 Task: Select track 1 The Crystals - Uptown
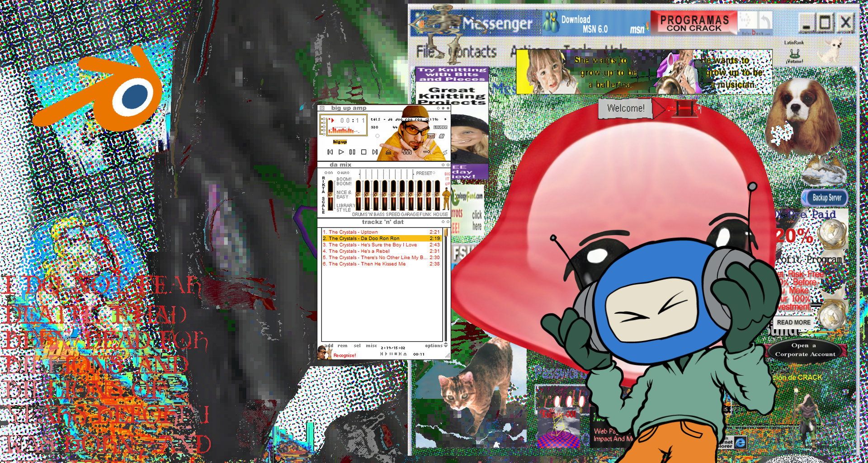[382, 232]
